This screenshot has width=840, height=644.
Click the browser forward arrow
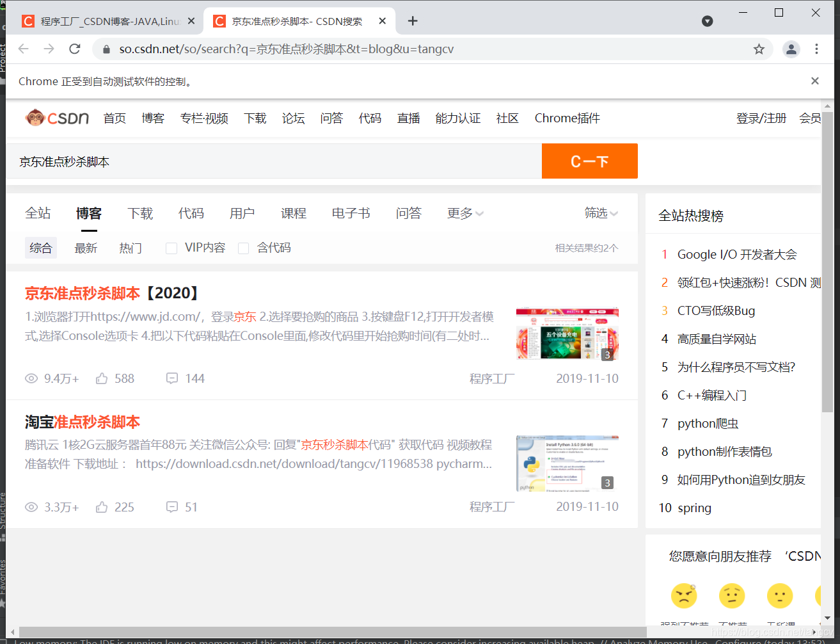(49, 49)
